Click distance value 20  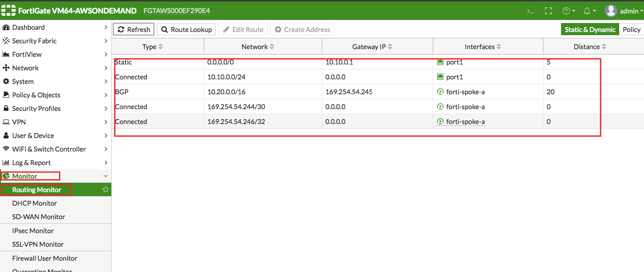(550, 92)
